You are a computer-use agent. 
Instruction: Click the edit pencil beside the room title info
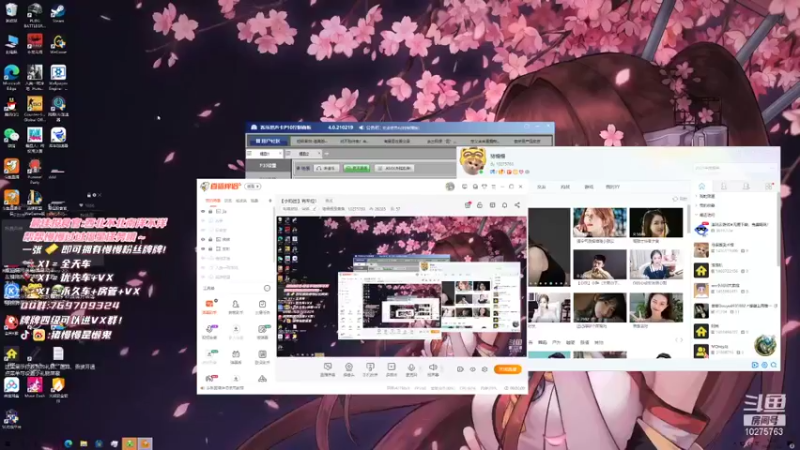tap(315, 209)
